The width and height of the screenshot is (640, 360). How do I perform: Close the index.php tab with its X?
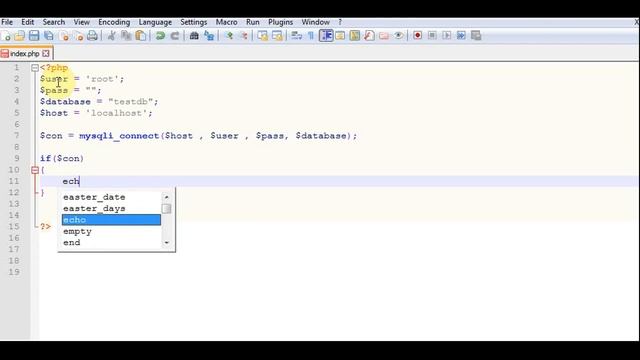(46, 53)
